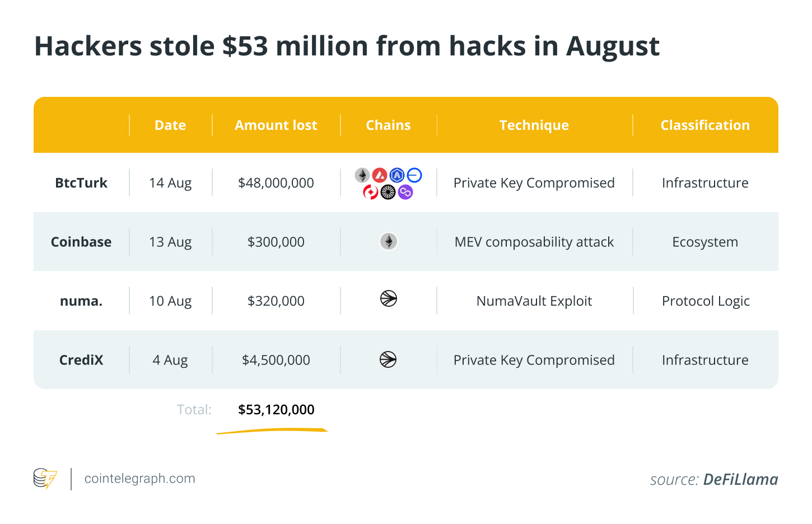
Task: Click the purple Polygon chain icon
Action: click(405, 193)
